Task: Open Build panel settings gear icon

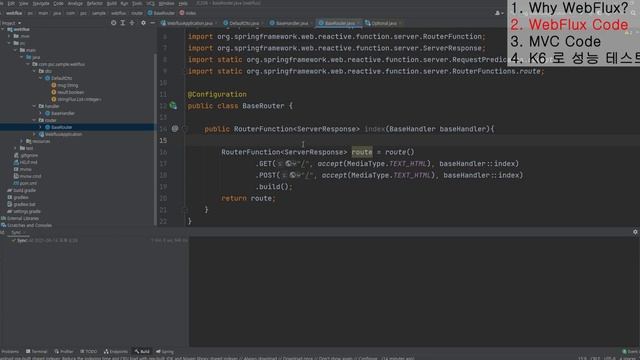Action: (635, 232)
